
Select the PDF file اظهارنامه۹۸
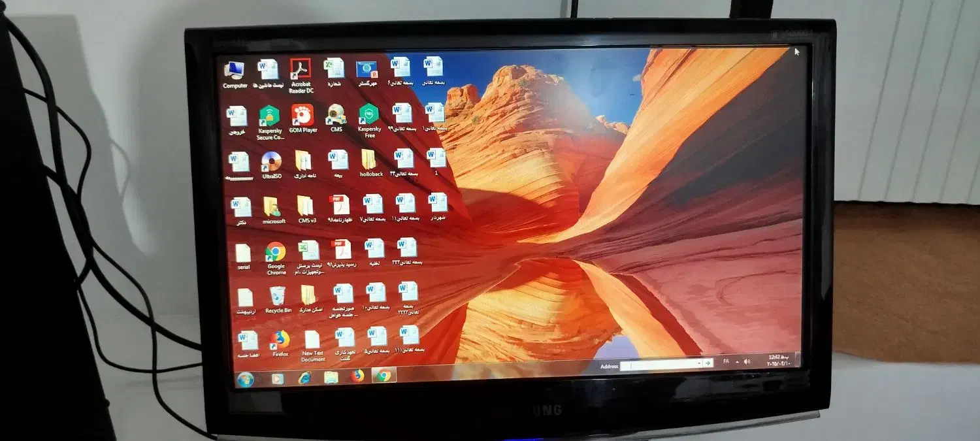click(339, 209)
